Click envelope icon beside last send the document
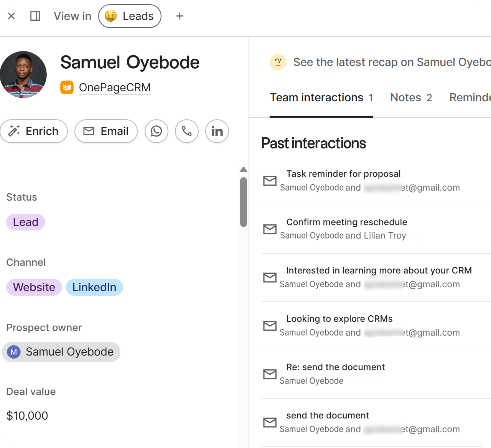The height and width of the screenshot is (448, 491). pyautogui.click(x=270, y=422)
